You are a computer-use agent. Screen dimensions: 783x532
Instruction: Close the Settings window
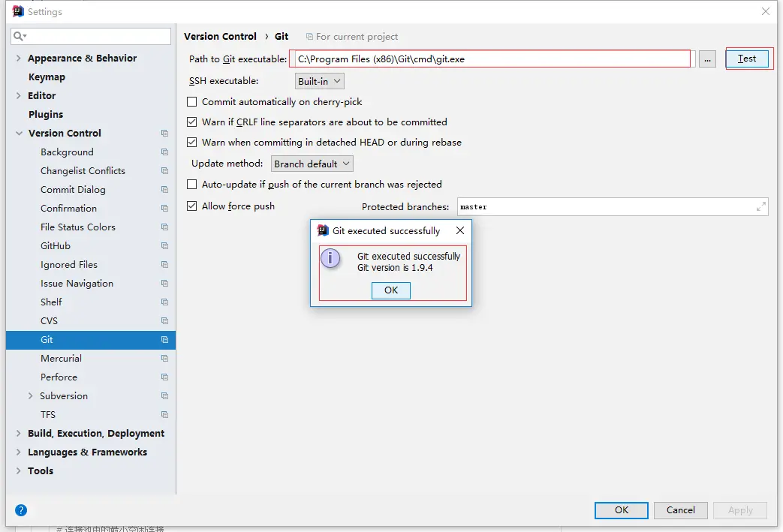[766, 11]
